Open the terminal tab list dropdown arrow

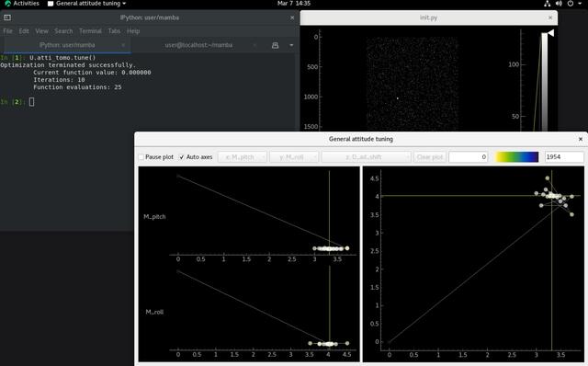click(291, 45)
